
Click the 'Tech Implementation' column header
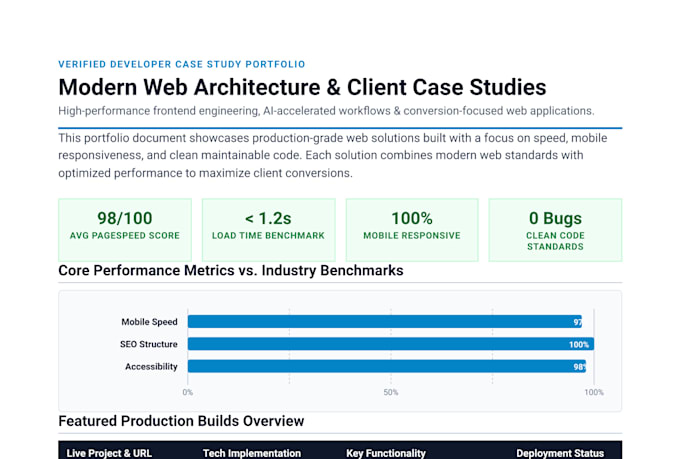(252, 453)
